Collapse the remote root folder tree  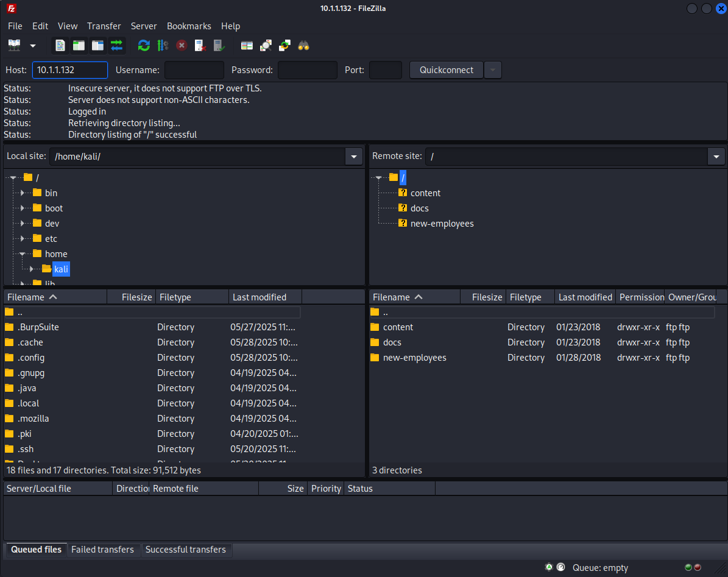click(379, 178)
